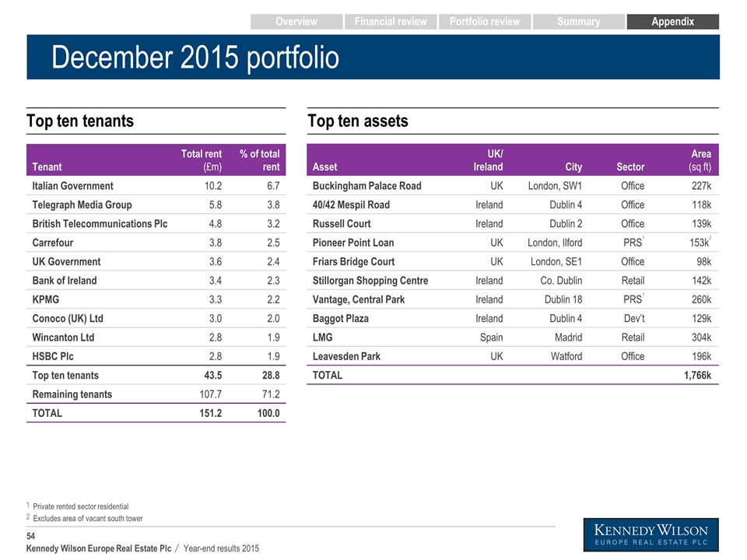Screen dimensions: 747x560
Task: Select the 43.5 top ten rent subtotal
Action: [x=213, y=375]
